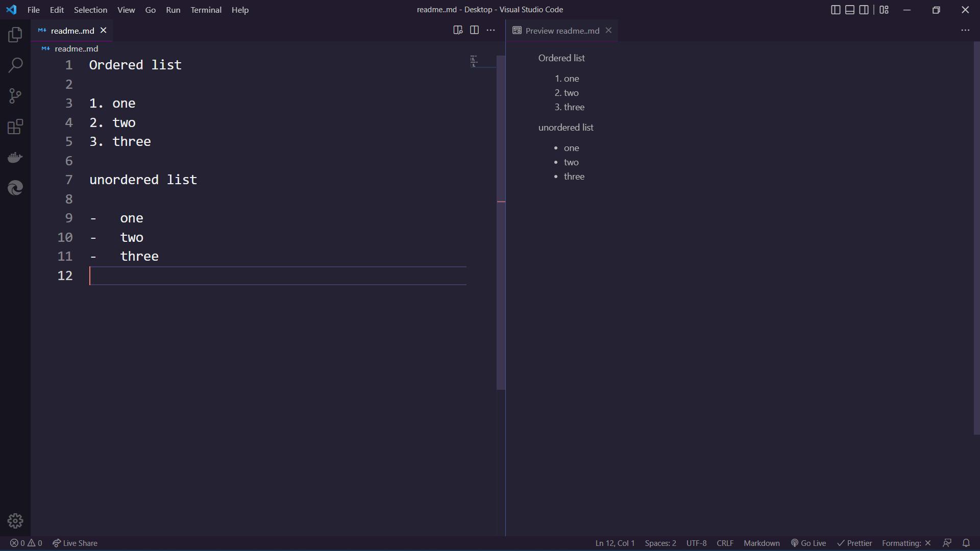This screenshot has width=980, height=551.
Task: Open the Edit menu
Action: click(57, 10)
